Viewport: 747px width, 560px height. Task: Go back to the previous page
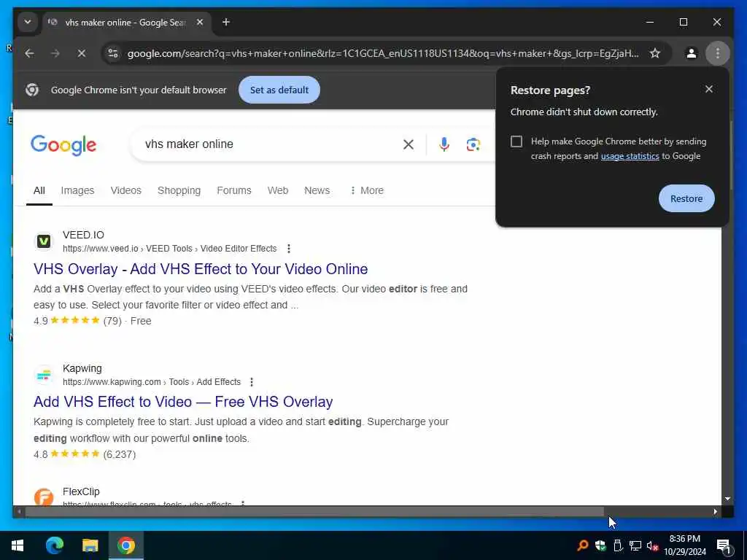coord(29,53)
